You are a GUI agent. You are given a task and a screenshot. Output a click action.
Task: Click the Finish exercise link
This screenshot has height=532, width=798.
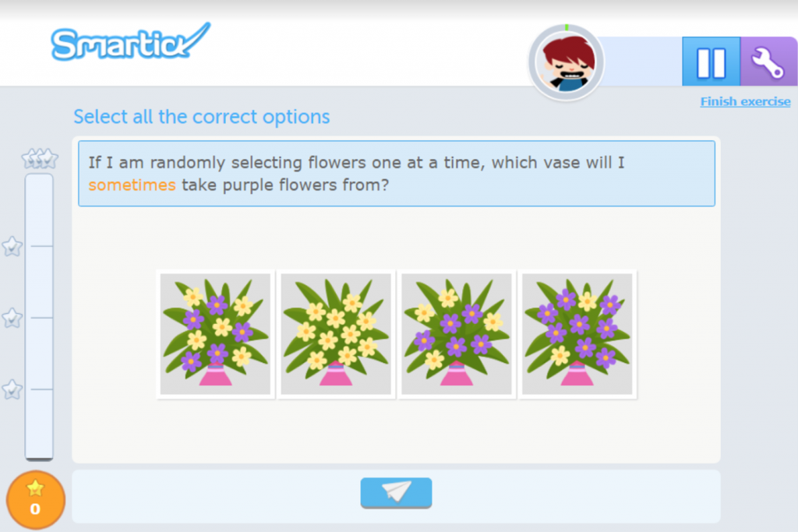(x=744, y=101)
